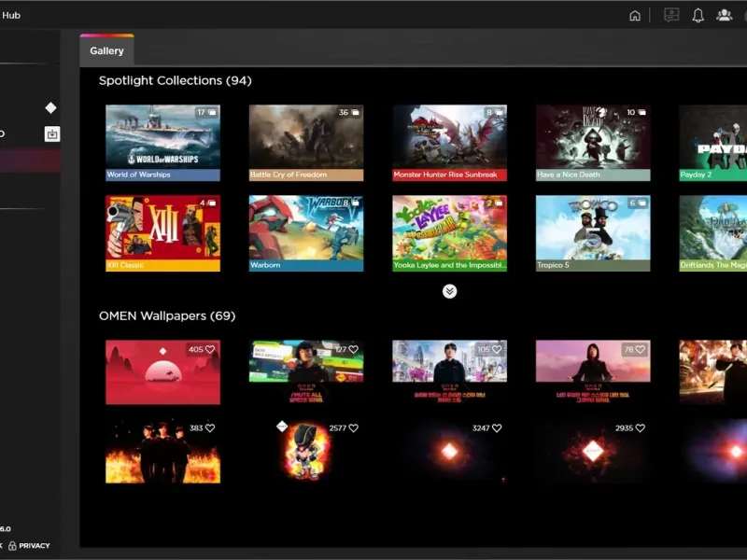This screenshot has width=747, height=560.
Task: Like the flames wallpaper with 383 hearts
Action: coord(210,428)
